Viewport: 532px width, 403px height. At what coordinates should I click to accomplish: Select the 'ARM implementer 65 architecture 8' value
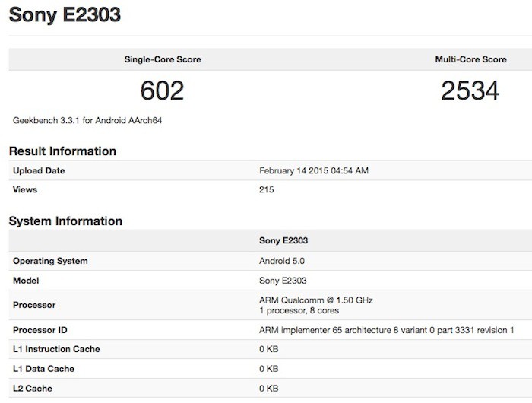[x=386, y=330]
